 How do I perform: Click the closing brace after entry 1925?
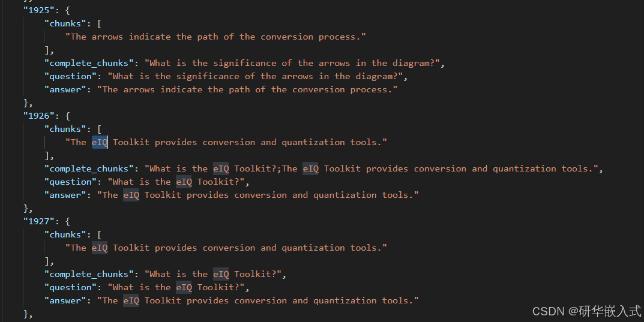(28, 103)
